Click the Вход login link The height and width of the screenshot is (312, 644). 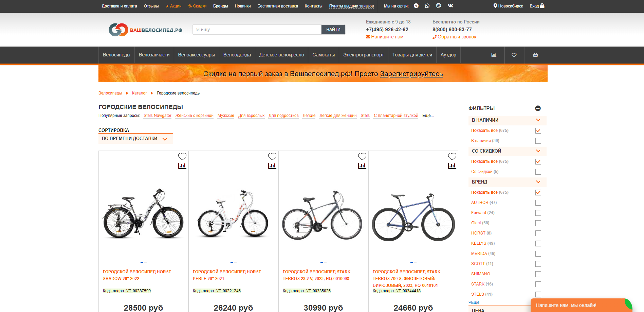coord(537,6)
